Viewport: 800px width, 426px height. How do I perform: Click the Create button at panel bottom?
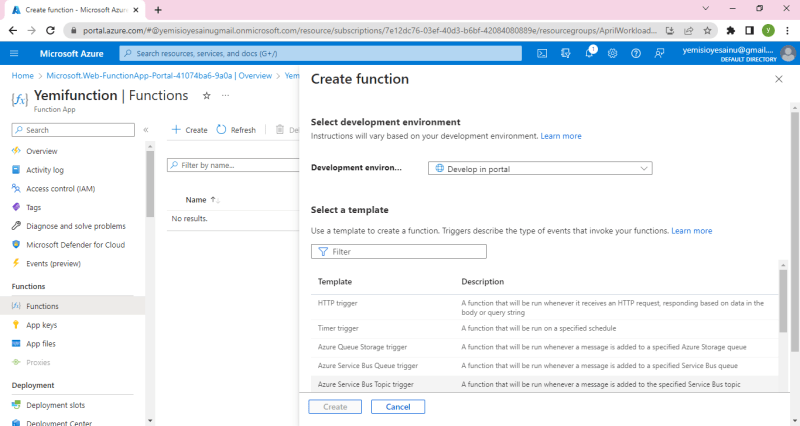[x=335, y=407]
